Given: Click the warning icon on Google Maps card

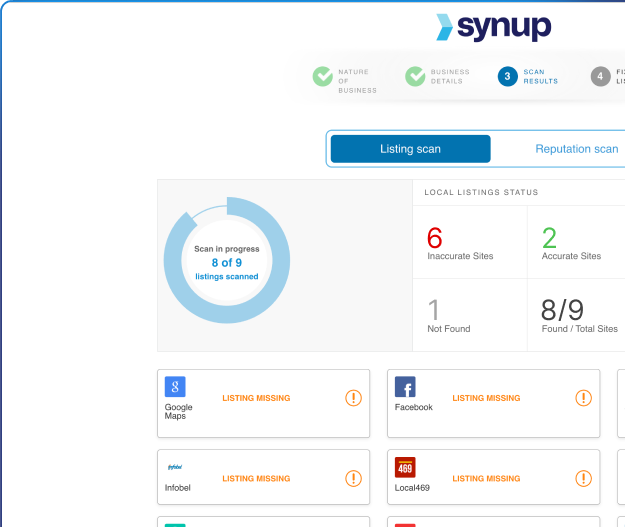Looking at the screenshot, I should pos(353,398).
